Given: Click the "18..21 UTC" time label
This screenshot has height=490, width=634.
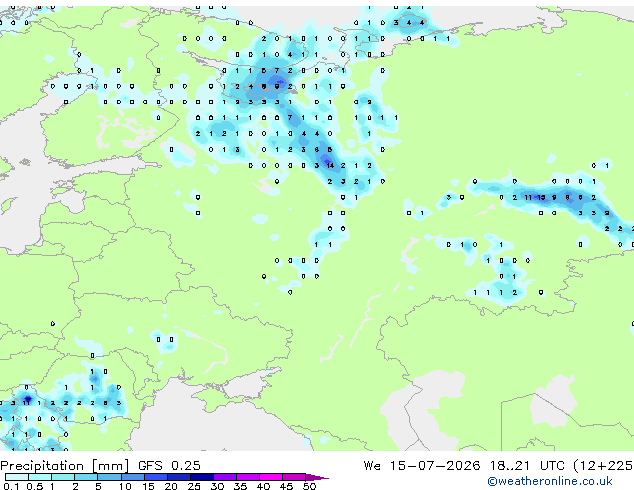Looking at the screenshot, I should 527,465.
